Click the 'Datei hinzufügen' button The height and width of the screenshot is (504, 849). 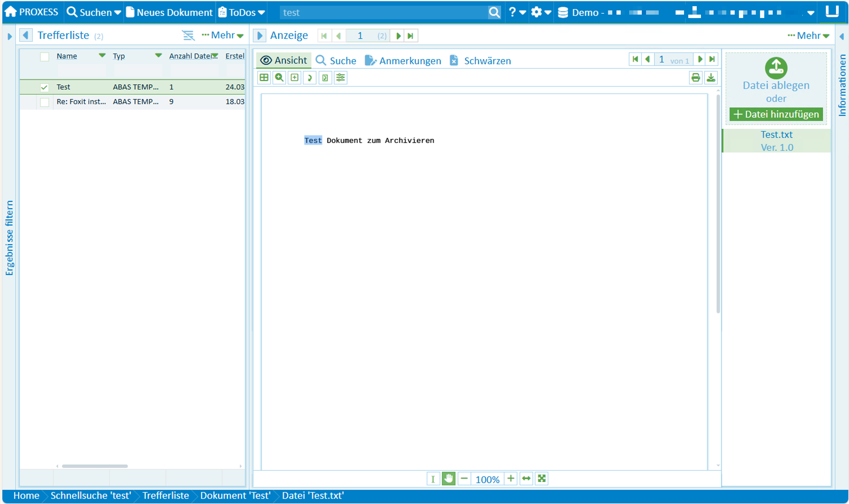pos(776,114)
